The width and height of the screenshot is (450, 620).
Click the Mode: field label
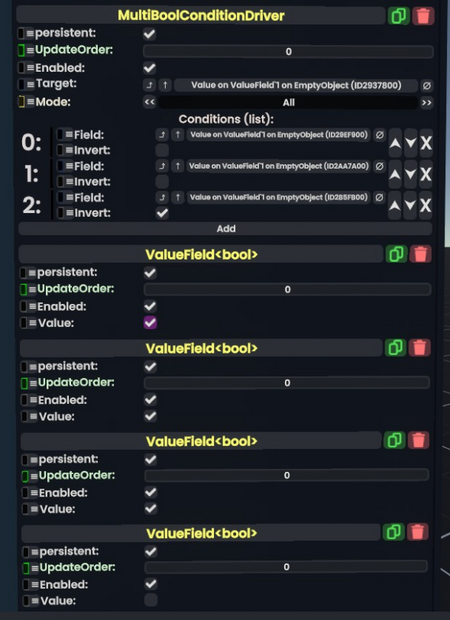[53, 102]
